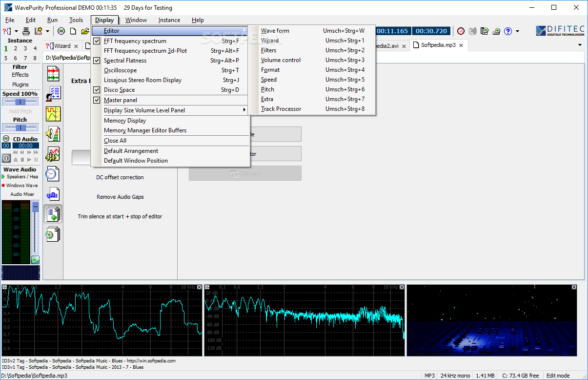Open help via blue question mark icon
This screenshot has width=588, height=380.
508,31
